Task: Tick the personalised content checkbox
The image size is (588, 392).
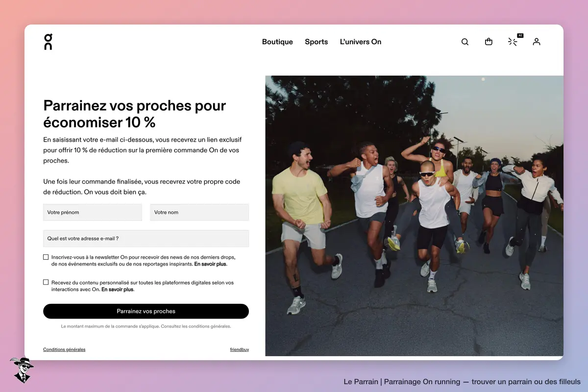Action: pyautogui.click(x=46, y=282)
